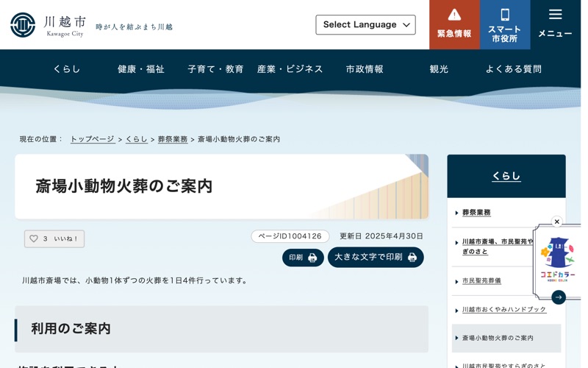Click the Kawagoe City logo emblem
Viewport: 588px width, 368px height.
(x=23, y=25)
